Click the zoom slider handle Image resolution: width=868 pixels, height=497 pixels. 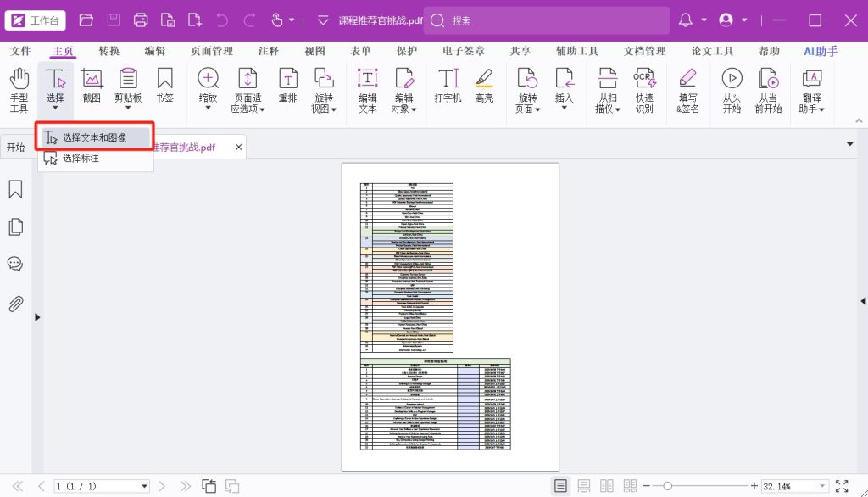tap(668, 486)
